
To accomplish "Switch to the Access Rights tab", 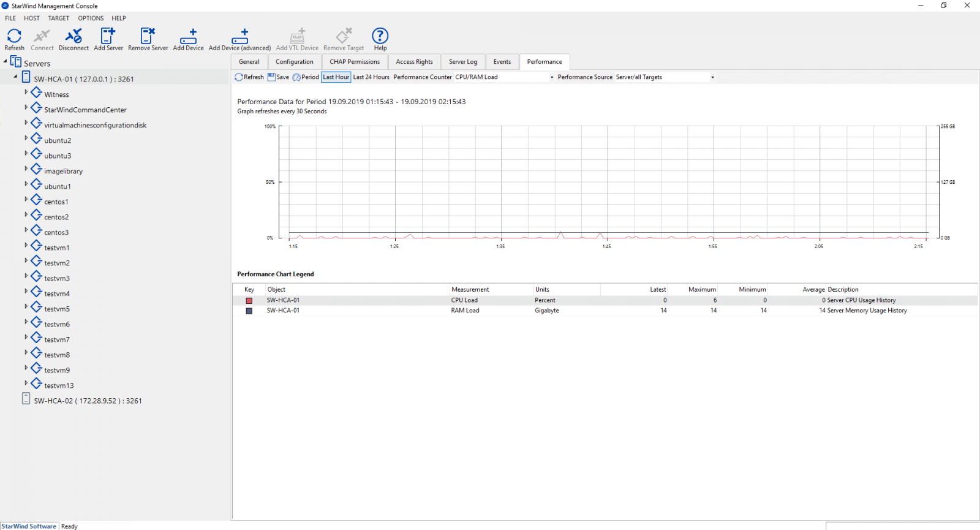I will point(414,62).
